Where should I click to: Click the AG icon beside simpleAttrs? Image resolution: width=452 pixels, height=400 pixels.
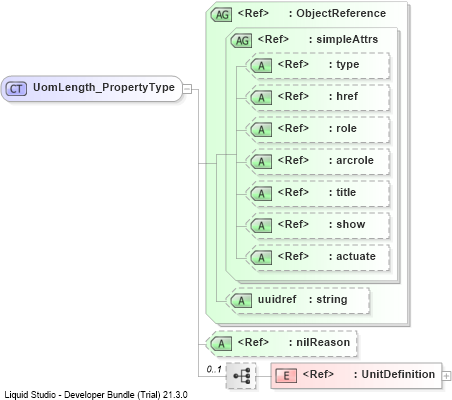241,40
